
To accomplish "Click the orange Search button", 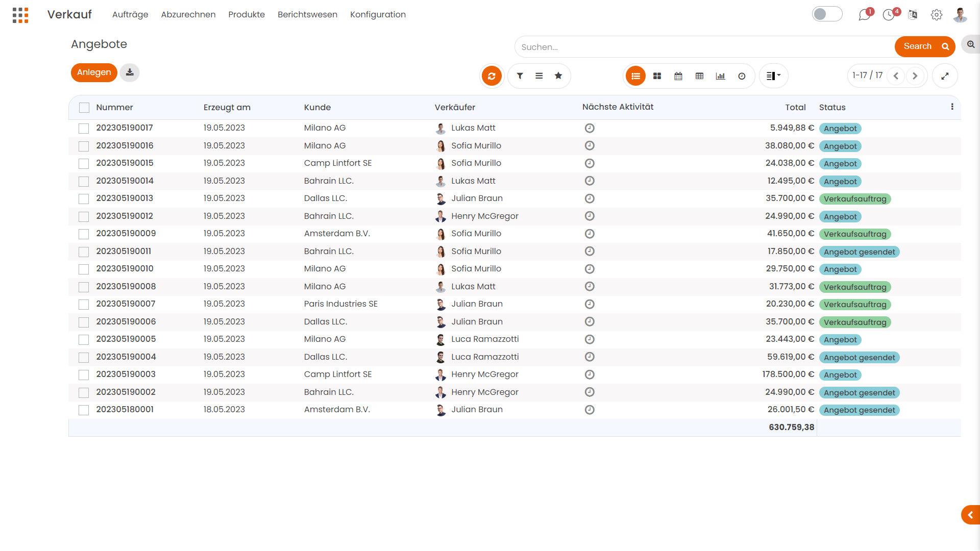I will [x=925, y=46].
